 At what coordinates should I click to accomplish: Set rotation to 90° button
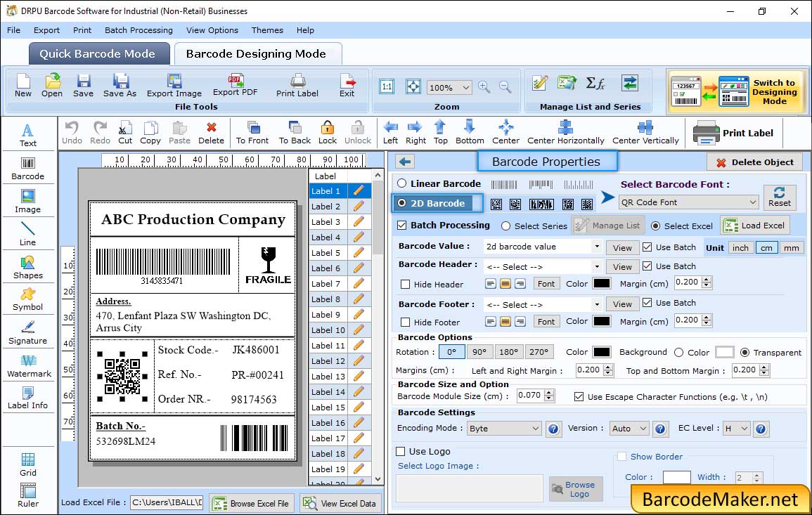click(479, 352)
